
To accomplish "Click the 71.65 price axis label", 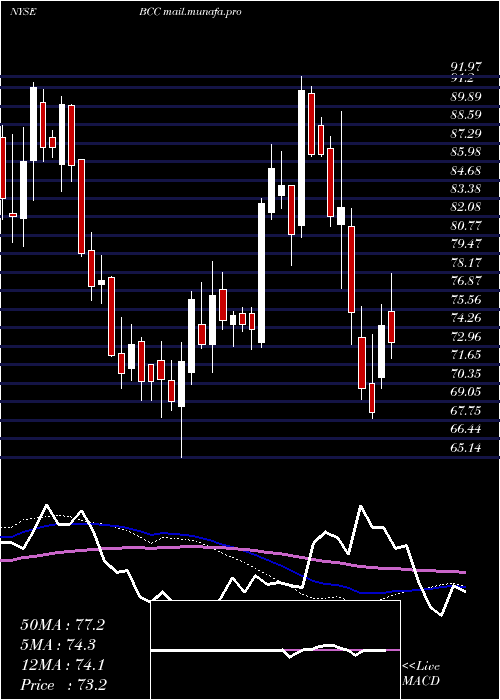I will [466, 355].
